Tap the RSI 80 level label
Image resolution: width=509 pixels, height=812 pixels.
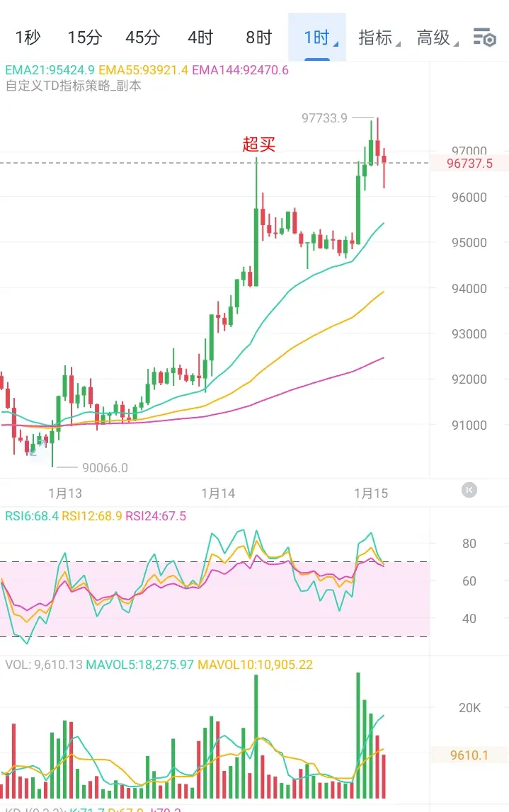(469, 543)
